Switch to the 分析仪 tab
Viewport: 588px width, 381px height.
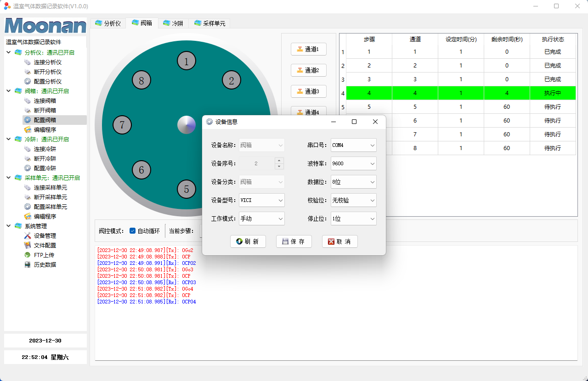pos(108,23)
